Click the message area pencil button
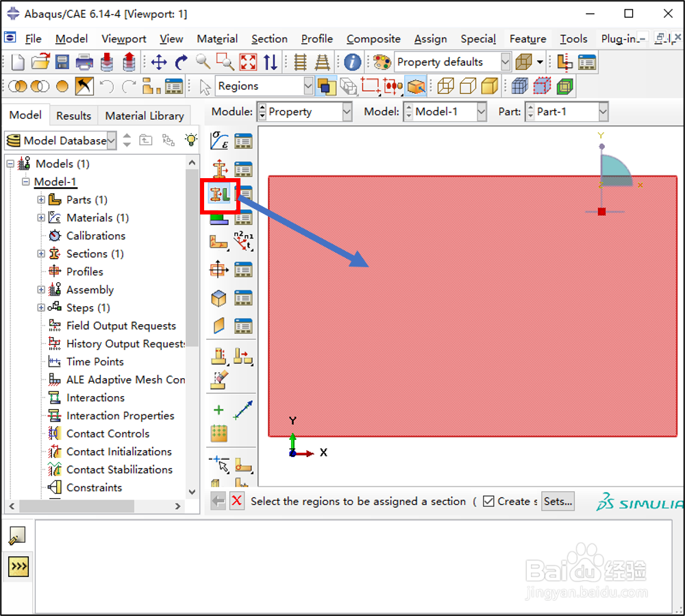The image size is (685, 616). (x=18, y=536)
